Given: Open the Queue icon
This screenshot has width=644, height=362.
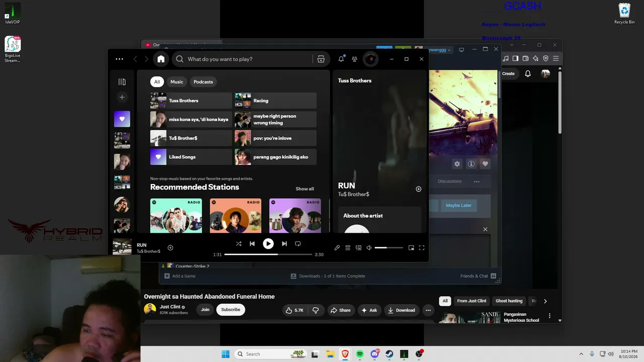Looking at the screenshot, I should point(348,248).
